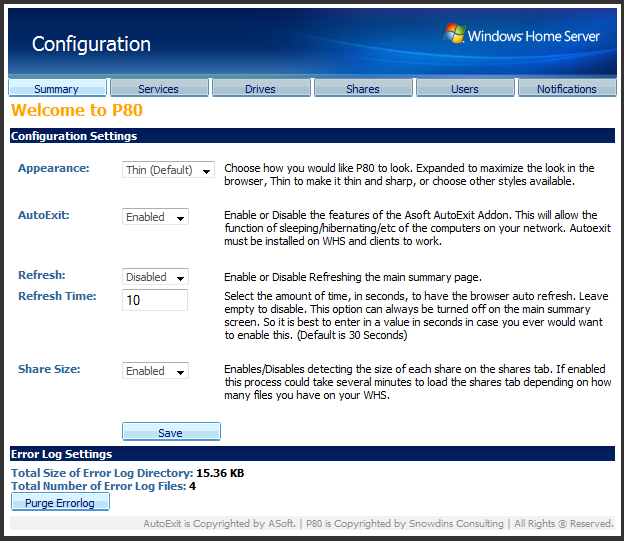624x541 pixels.
Task: View the Notifications tab
Action: pos(567,88)
